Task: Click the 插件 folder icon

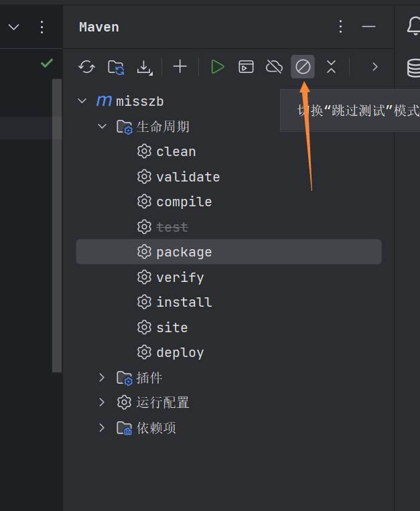Action: point(124,378)
